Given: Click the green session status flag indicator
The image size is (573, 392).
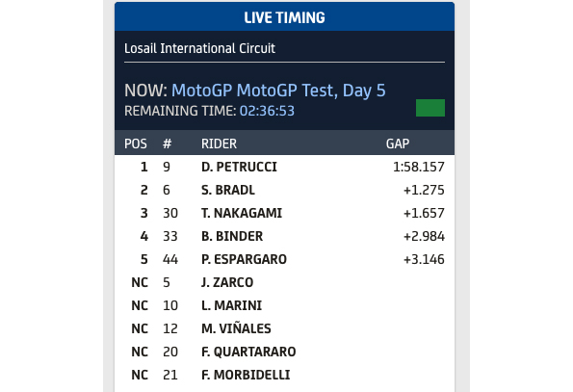Looking at the screenshot, I should [430, 108].
